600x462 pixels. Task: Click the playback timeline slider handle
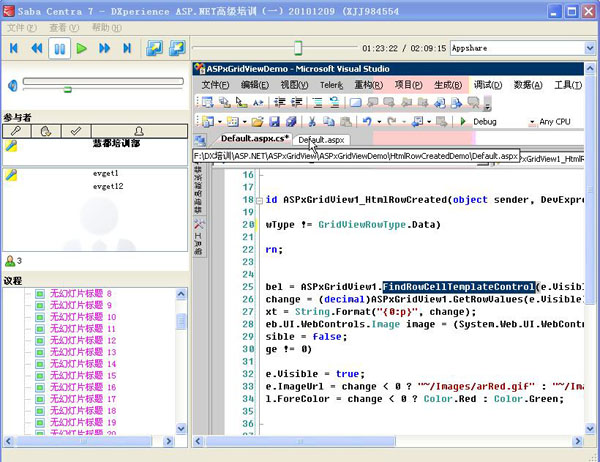click(298, 48)
